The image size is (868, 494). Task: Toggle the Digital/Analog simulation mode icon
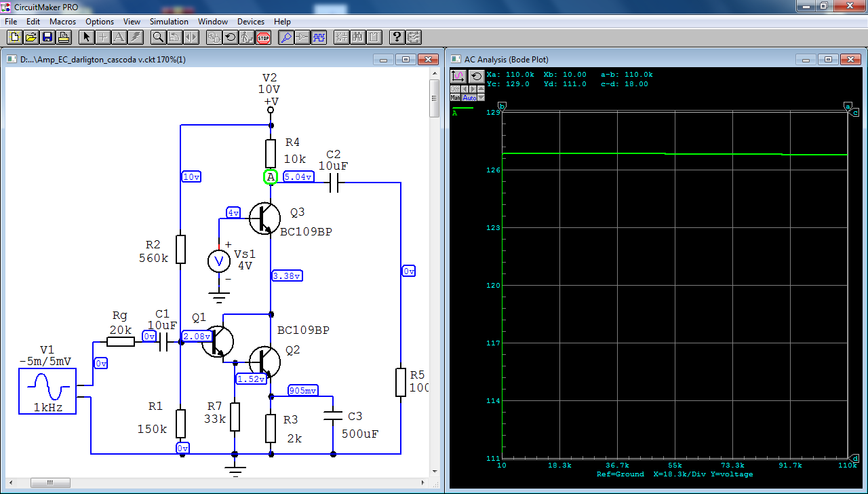(214, 37)
